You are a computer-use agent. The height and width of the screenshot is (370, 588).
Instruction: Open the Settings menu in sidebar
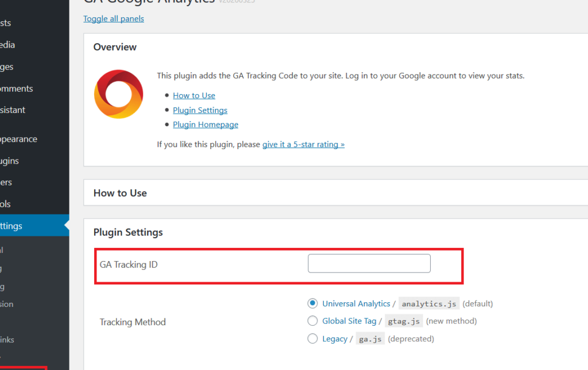click(34, 226)
